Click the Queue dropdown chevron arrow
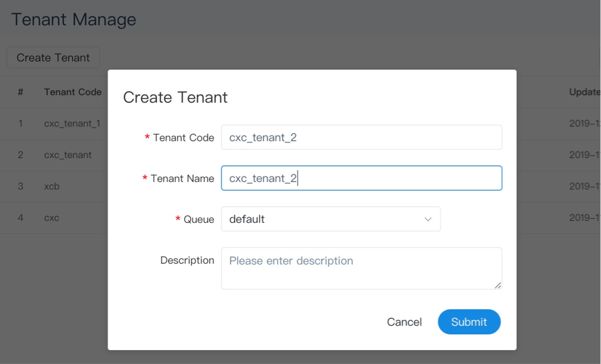This screenshot has width=601, height=364. (428, 220)
